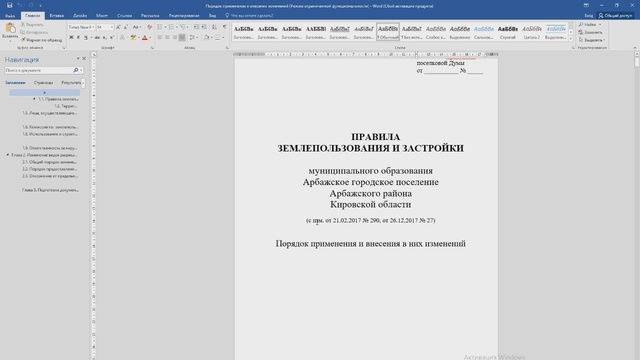Open Выделить (Select) dropdown
Viewport: 640px width, 360px height.
592,40
